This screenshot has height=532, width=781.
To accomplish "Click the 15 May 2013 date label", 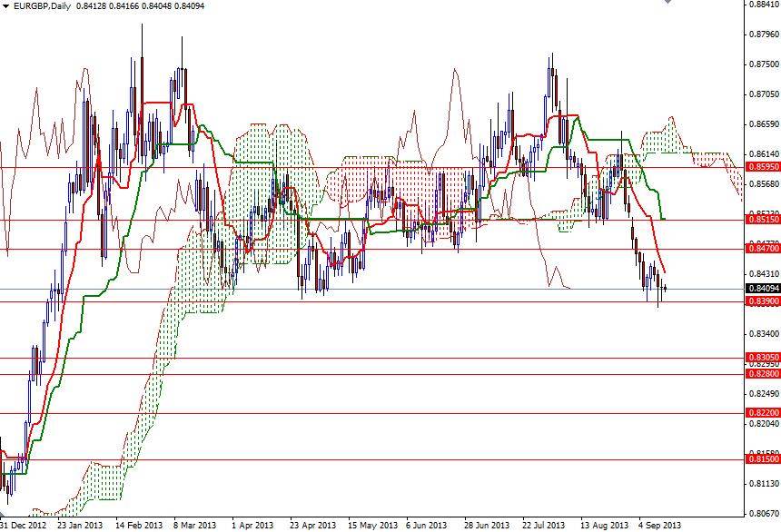I will click(x=372, y=525).
